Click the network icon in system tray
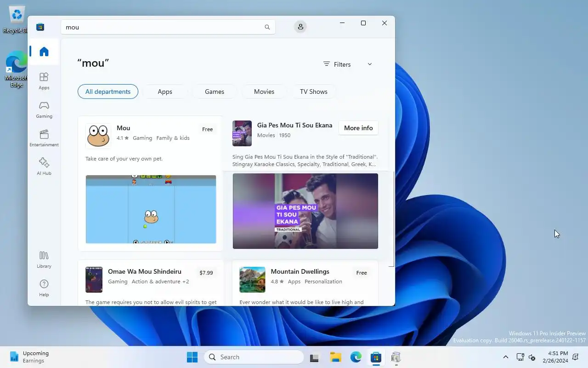The width and height of the screenshot is (588, 368). 520,357
